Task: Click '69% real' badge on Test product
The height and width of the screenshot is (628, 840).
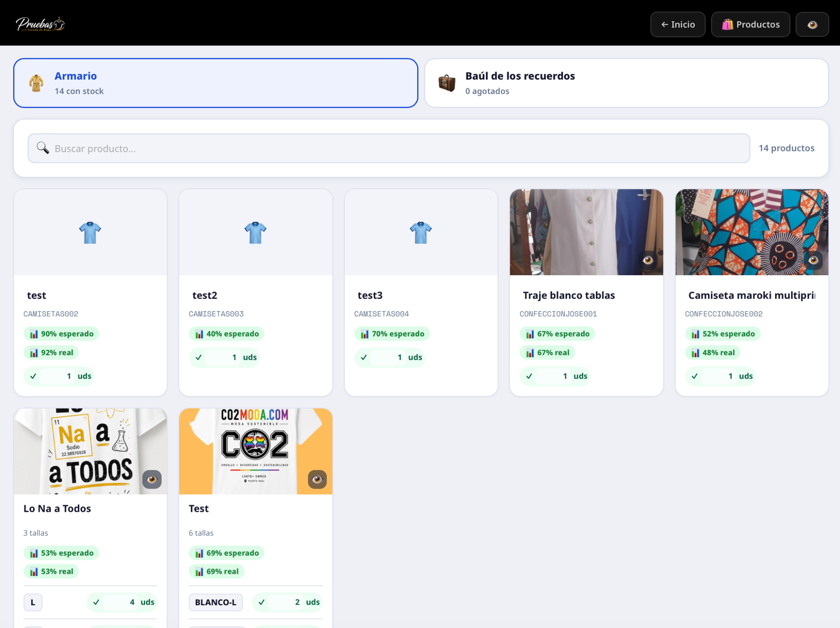Action: (217, 572)
